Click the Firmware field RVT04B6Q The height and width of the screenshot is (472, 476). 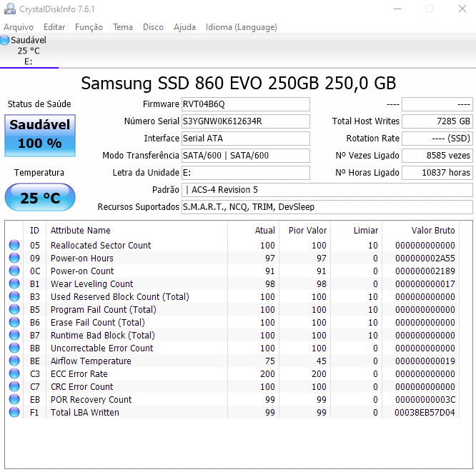click(246, 104)
